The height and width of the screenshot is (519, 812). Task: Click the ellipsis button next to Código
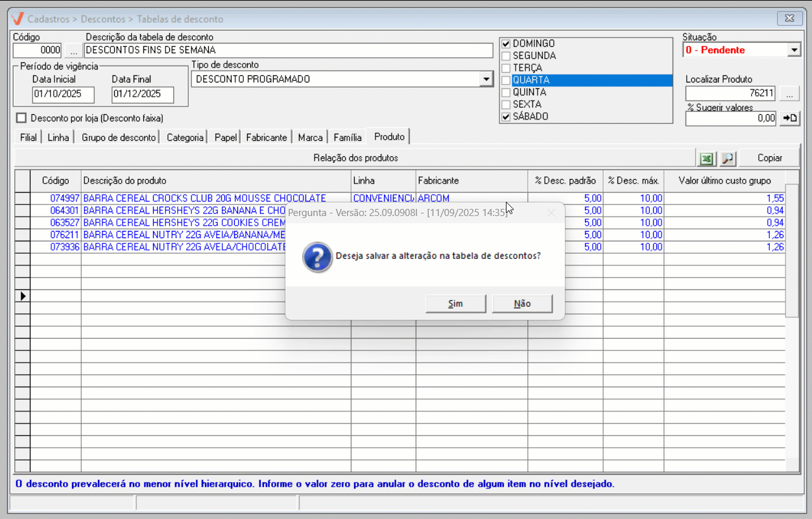coord(73,50)
